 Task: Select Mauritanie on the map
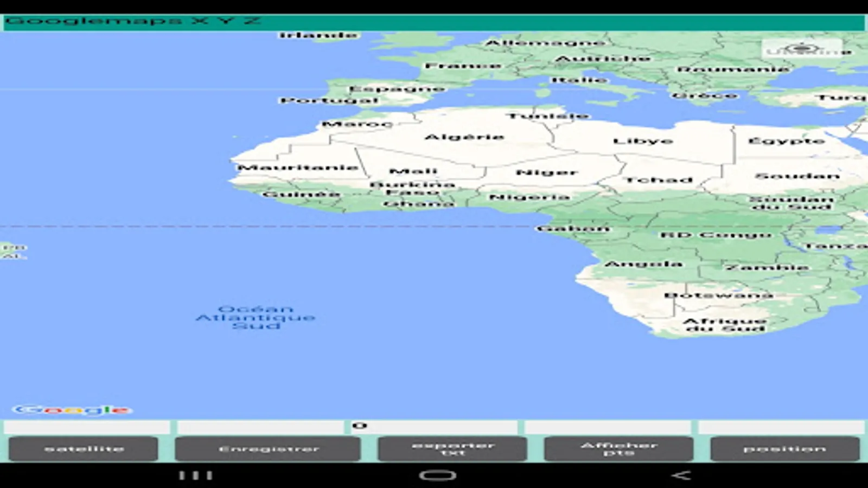298,167
